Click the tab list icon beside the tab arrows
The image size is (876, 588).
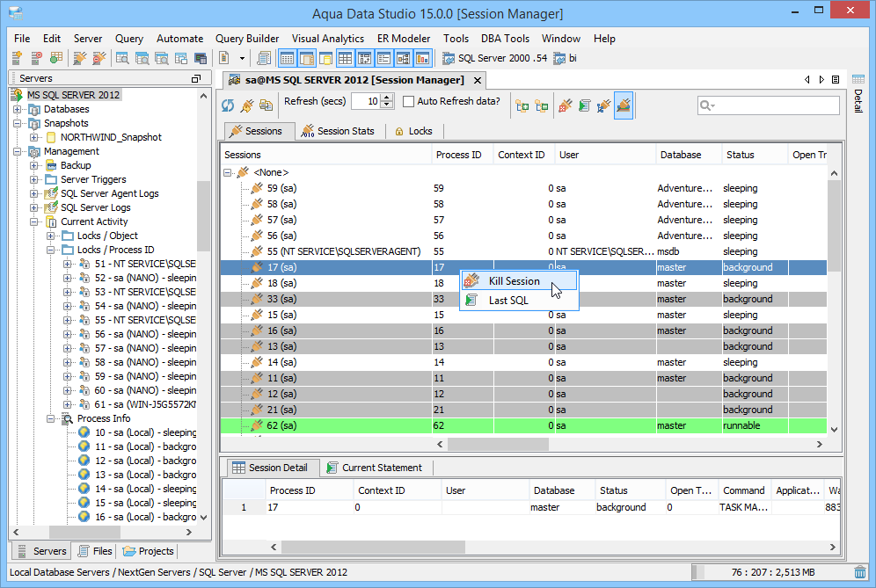836,80
